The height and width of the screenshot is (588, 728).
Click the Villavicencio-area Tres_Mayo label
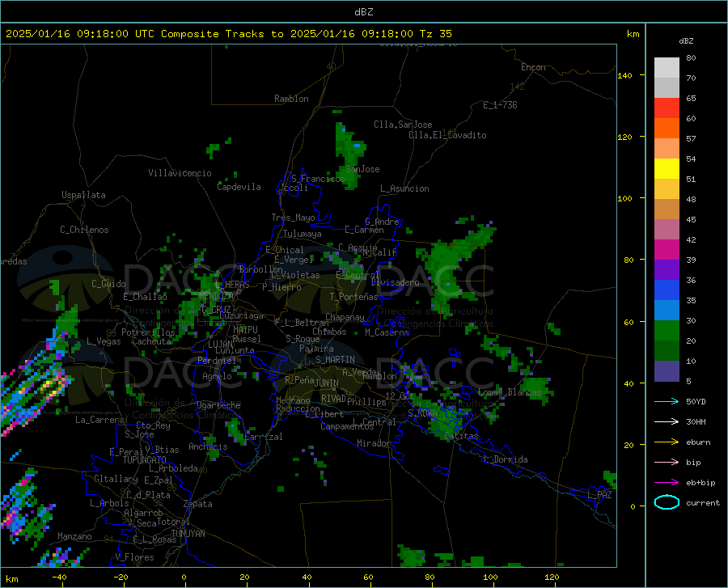[293, 218]
